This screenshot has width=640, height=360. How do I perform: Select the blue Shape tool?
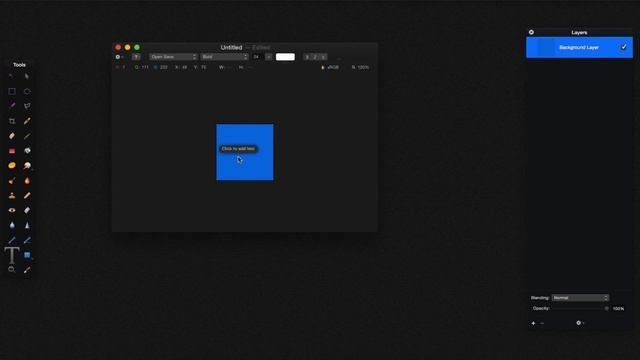[27, 255]
